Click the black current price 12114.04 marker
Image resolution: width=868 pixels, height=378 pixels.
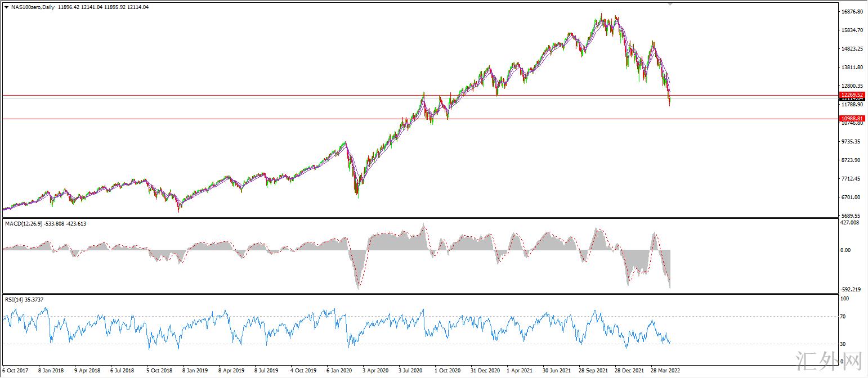[852, 99]
